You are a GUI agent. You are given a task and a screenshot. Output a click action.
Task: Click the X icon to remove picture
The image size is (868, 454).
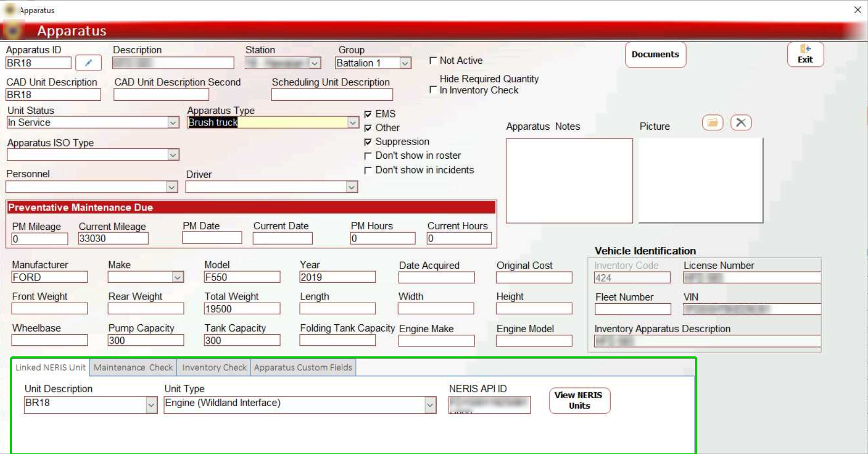click(x=741, y=123)
